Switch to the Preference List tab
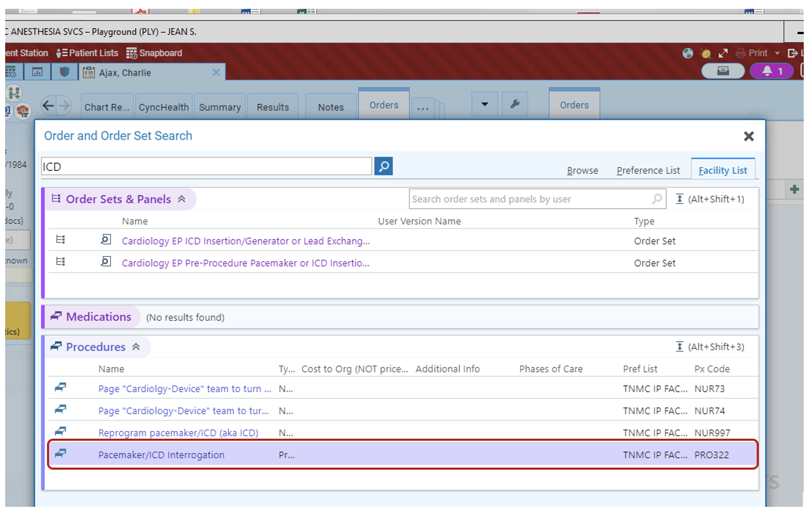 tap(648, 170)
